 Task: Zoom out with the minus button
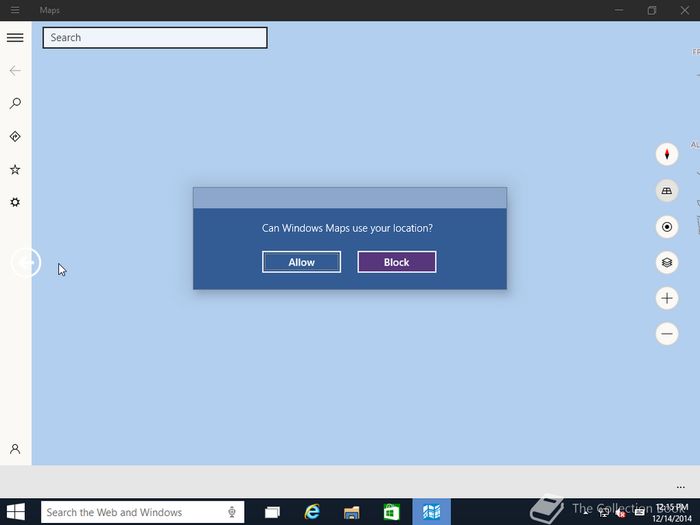667,334
